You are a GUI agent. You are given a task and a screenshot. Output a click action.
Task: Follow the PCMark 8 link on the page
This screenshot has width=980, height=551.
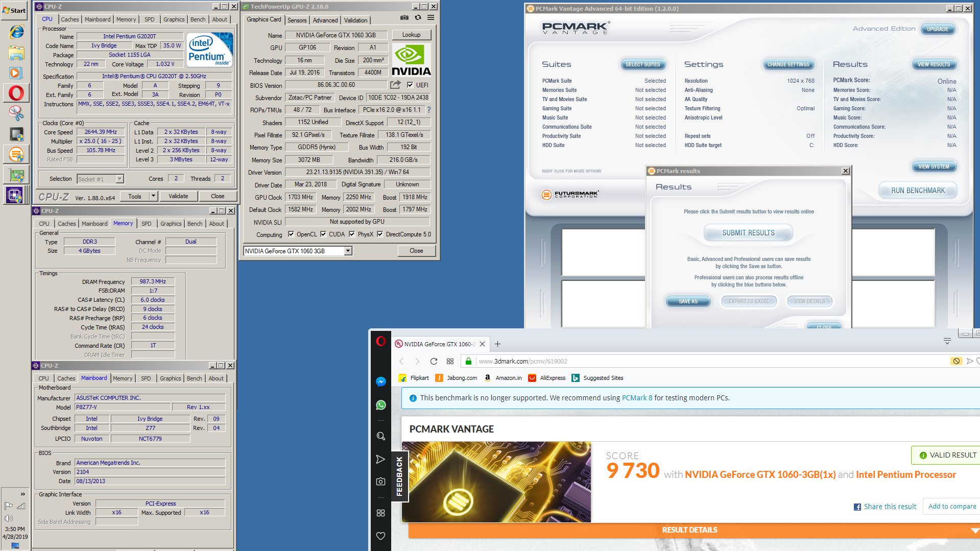pyautogui.click(x=637, y=398)
